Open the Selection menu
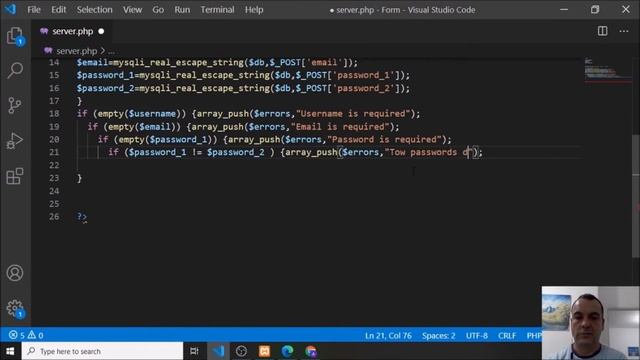640x360 pixels. pos(94,9)
